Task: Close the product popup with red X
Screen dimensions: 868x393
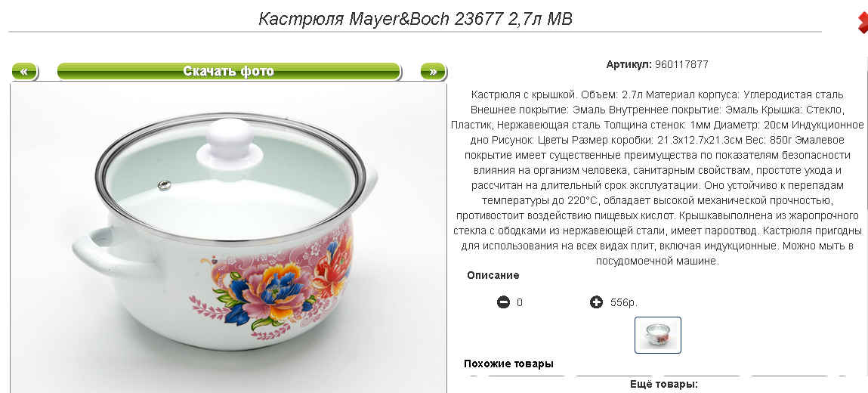Action: tap(863, 22)
